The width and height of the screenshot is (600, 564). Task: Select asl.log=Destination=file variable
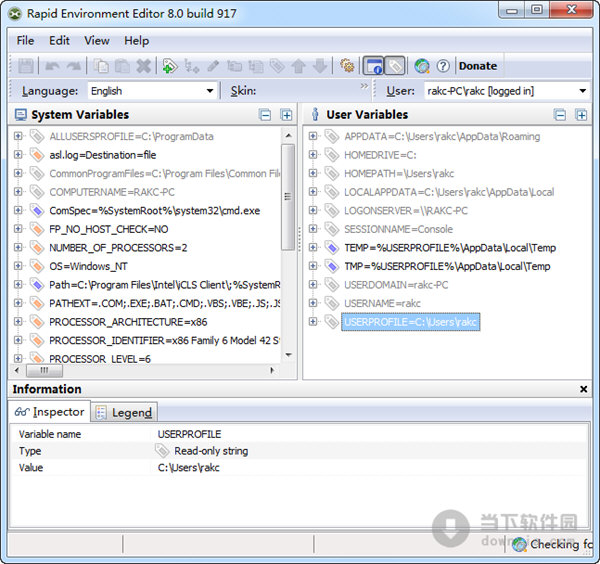click(x=103, y=155)
